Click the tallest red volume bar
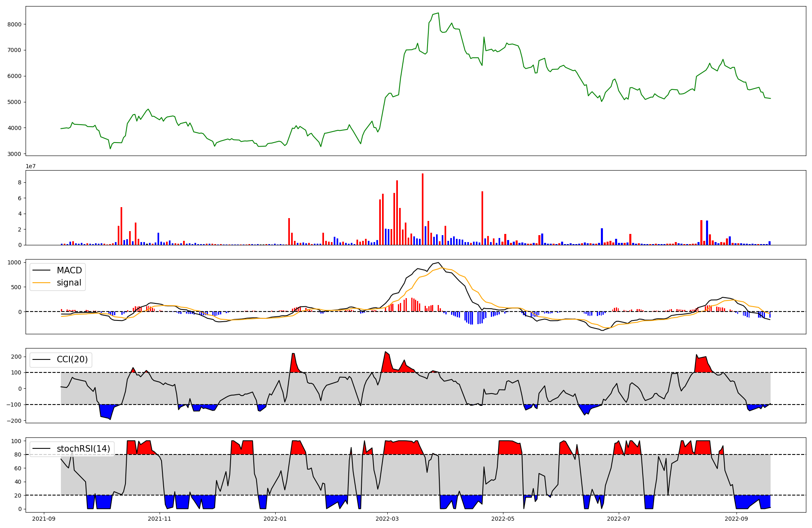 tap(423, 209)
